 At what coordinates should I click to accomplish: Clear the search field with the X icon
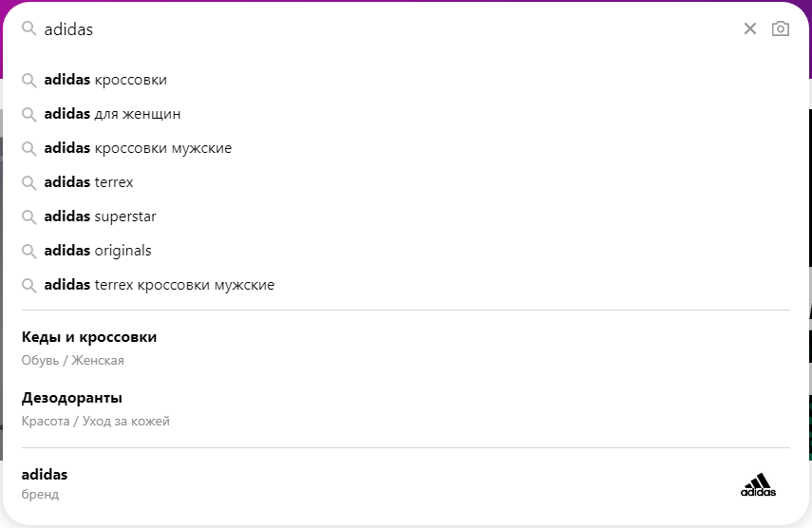[x=750, y=28]
